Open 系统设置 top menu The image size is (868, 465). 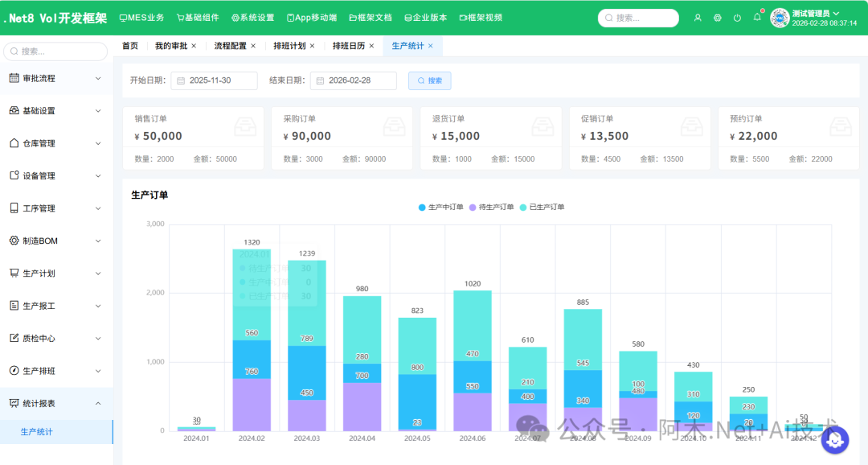click(252, 18)
